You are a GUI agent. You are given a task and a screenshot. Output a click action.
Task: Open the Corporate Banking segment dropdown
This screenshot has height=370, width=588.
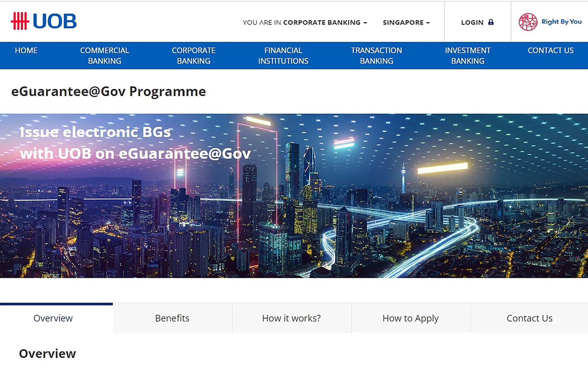(325, 22)
